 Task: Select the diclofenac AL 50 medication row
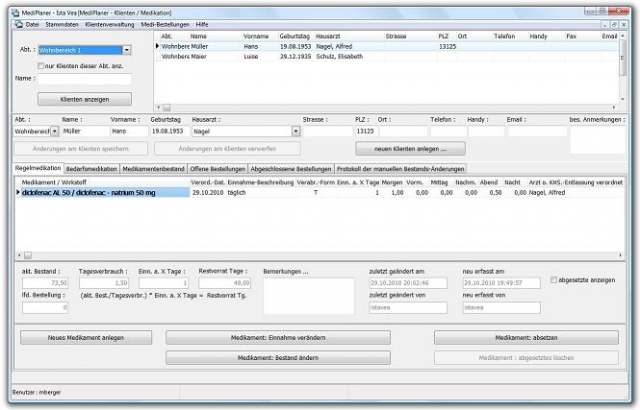320,193
